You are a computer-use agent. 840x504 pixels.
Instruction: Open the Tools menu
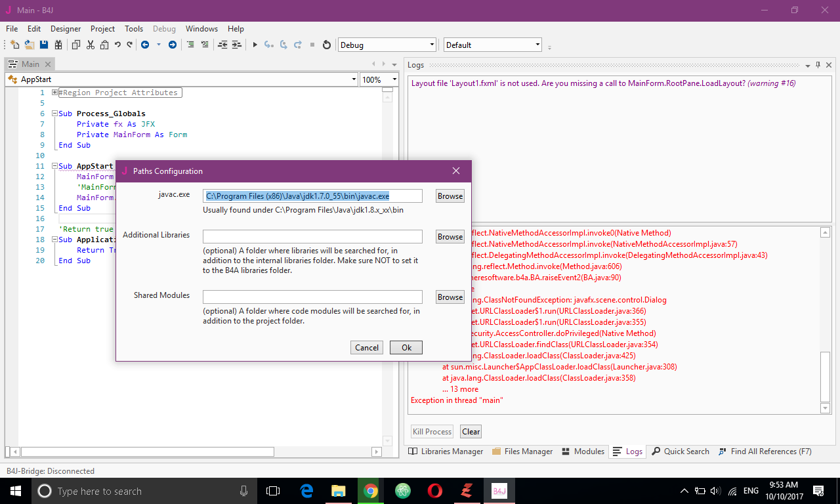(134, 29)
